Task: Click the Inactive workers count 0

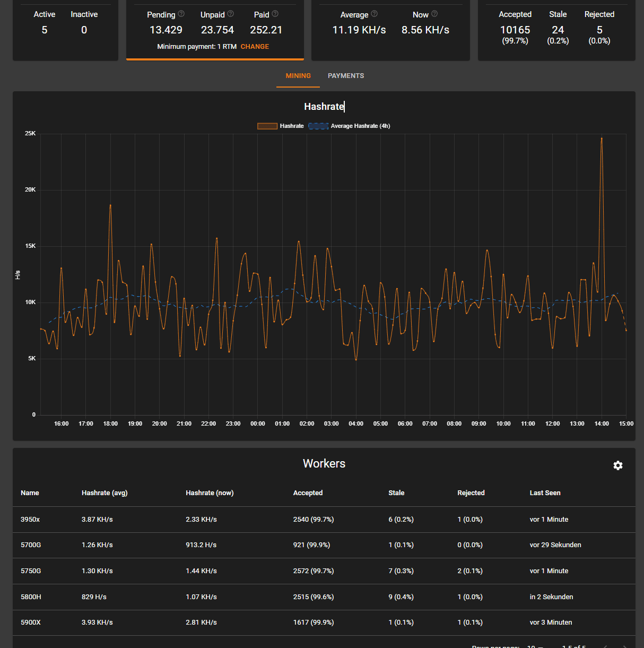Action: 84,30
